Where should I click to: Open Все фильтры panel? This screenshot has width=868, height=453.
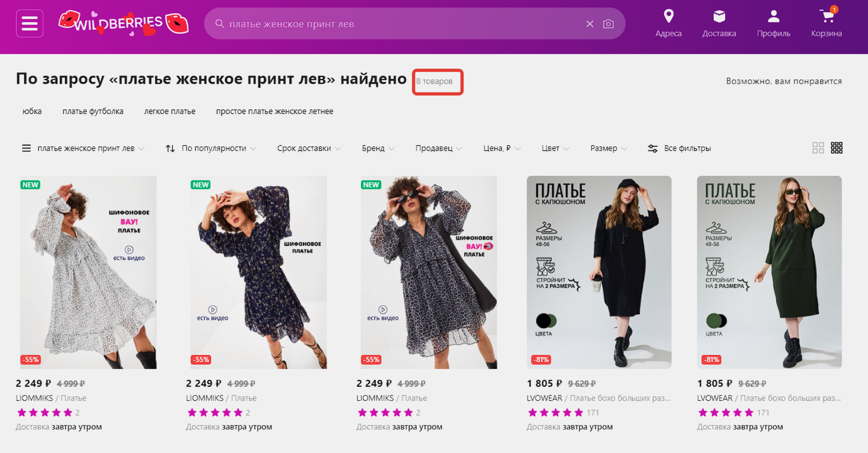coord(679,148)
